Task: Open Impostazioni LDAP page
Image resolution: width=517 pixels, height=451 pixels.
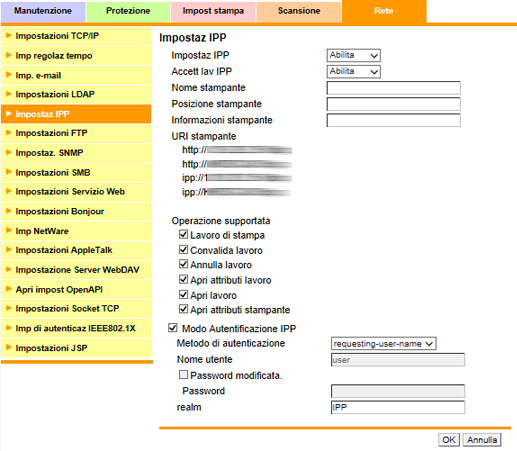Action: coord(76,94)
